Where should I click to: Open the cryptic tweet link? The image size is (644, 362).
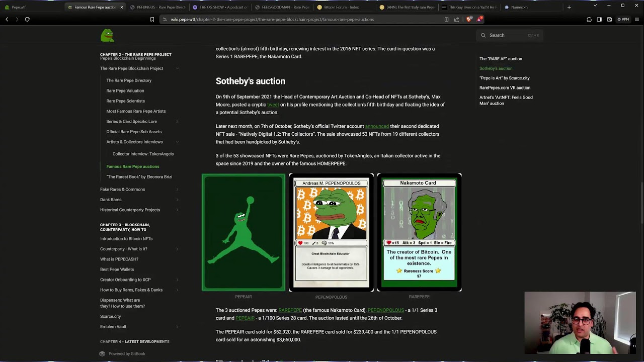coord(273,105)
